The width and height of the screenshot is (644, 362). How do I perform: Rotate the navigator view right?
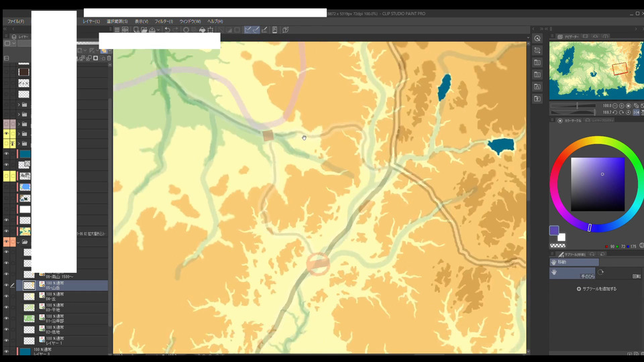tap(621, 113)
